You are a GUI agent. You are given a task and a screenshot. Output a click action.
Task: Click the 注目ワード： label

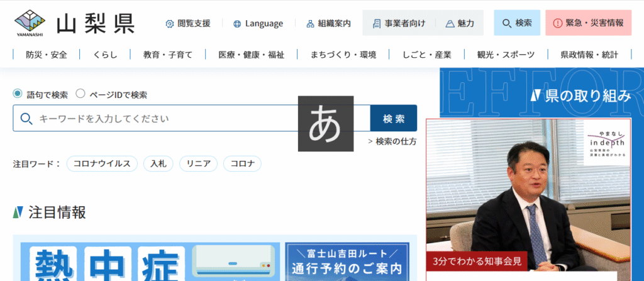(37, 164)
